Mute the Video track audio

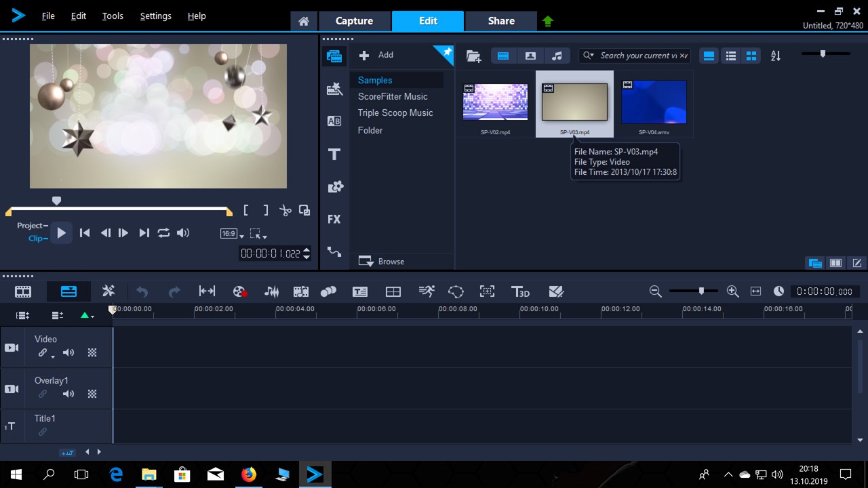(x=68, y=352)
